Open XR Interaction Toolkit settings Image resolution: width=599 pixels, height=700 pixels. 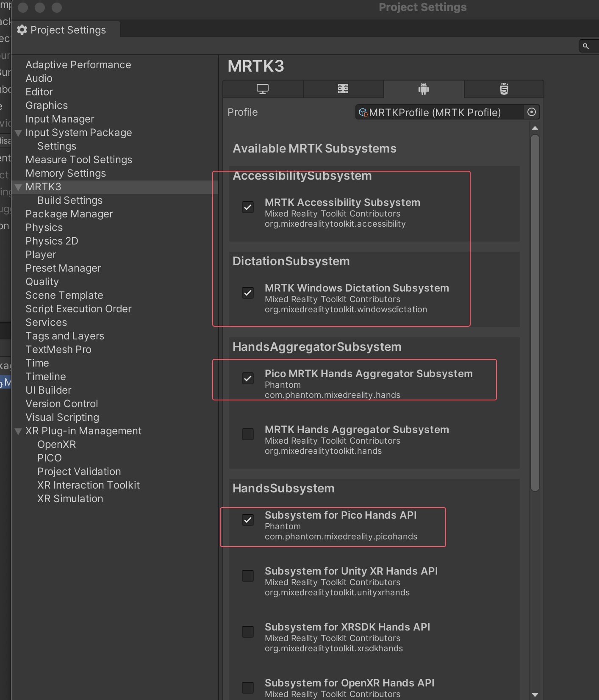point(89,485)
